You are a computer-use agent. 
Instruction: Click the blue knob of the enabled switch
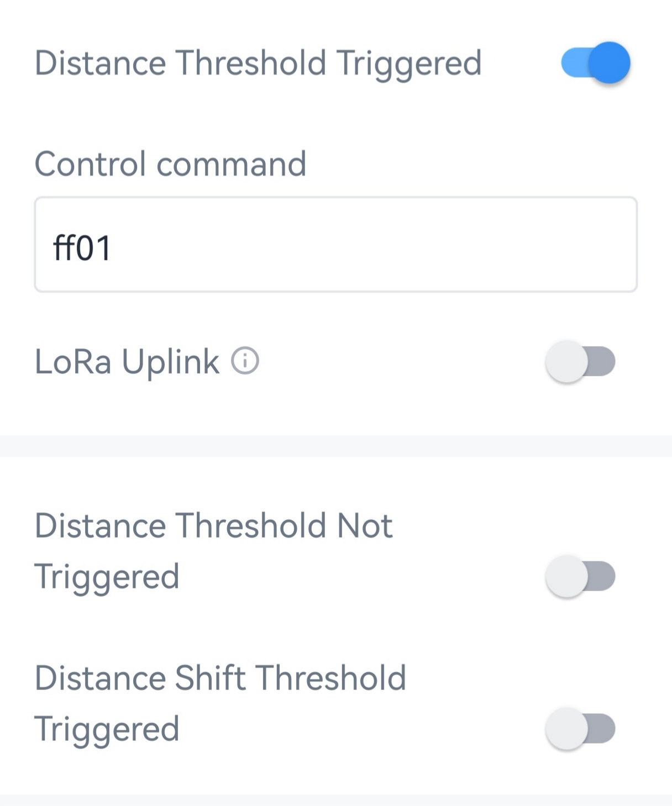609,62
